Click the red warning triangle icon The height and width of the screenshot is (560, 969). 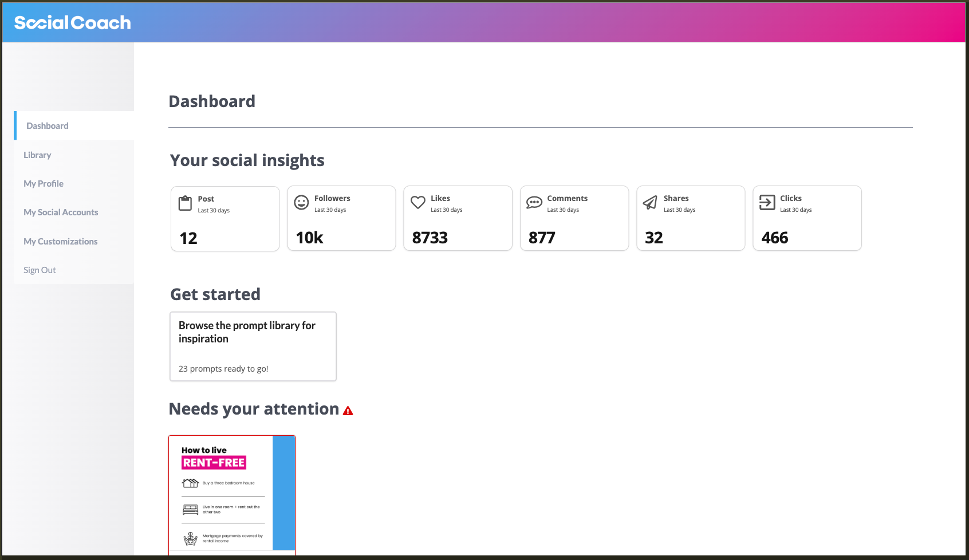point(348,411)
